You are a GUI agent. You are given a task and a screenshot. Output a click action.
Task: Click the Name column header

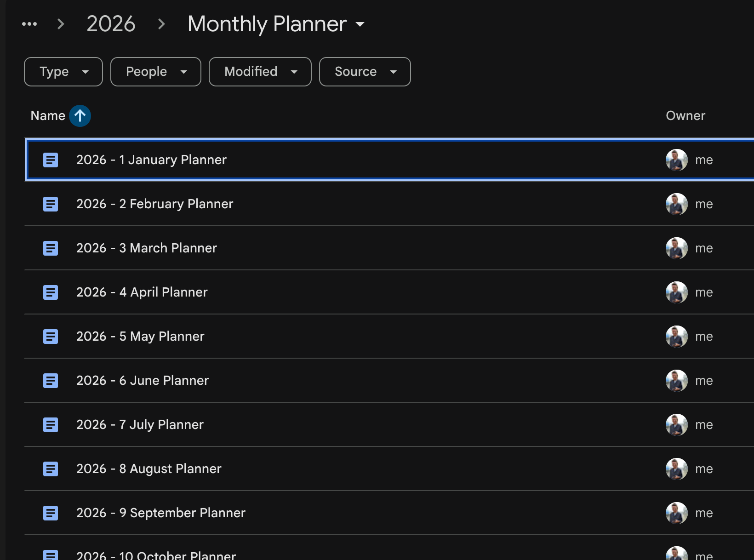(x=48, y=116)
